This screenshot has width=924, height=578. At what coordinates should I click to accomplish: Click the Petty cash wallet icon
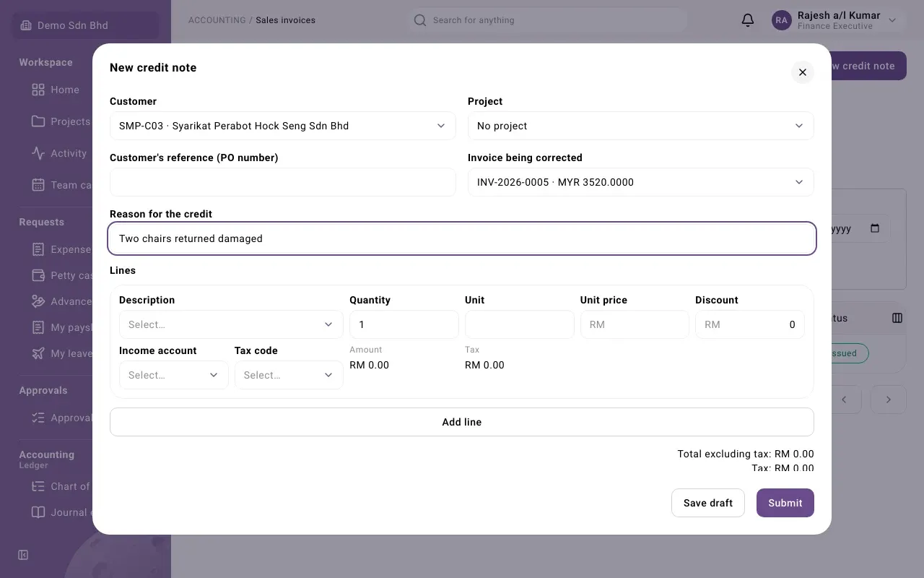[x=38, y=275]
